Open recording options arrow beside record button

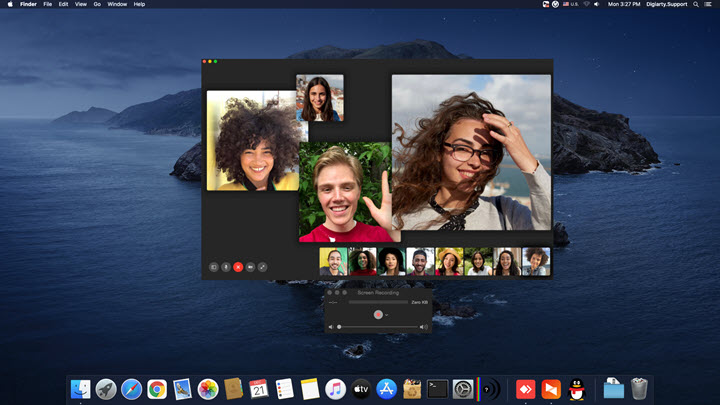click(x=386, y=314)
